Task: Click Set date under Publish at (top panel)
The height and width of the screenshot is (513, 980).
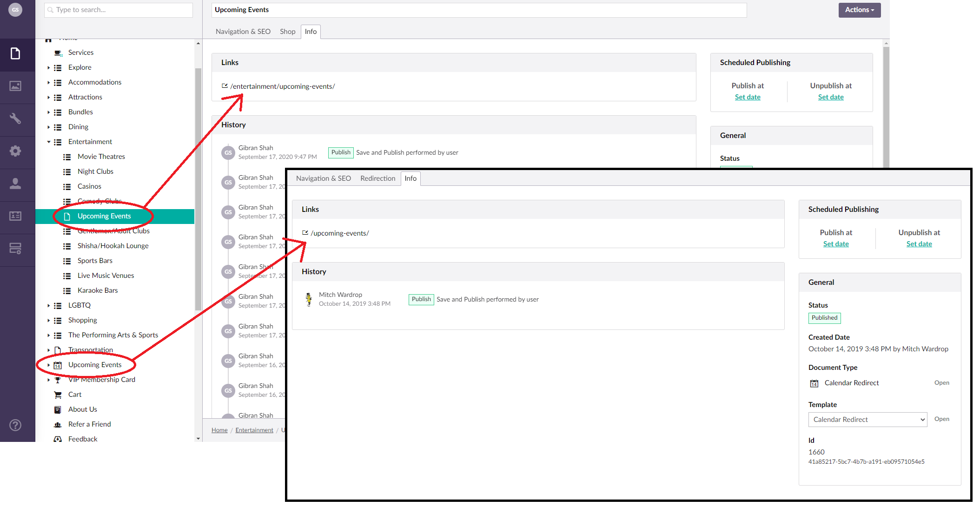Action: click(748, 97)
